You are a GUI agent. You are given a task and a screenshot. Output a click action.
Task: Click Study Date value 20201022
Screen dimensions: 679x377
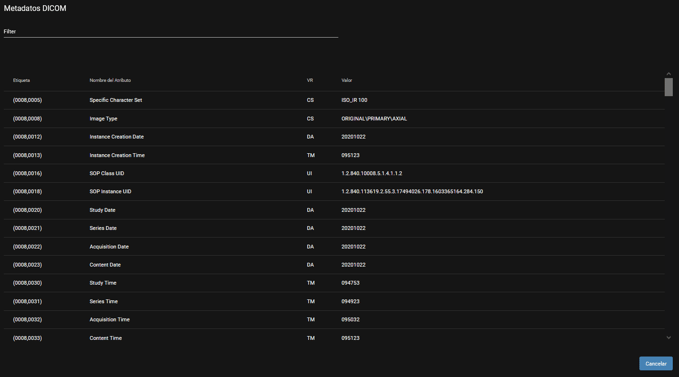click(x=353, y=210)
